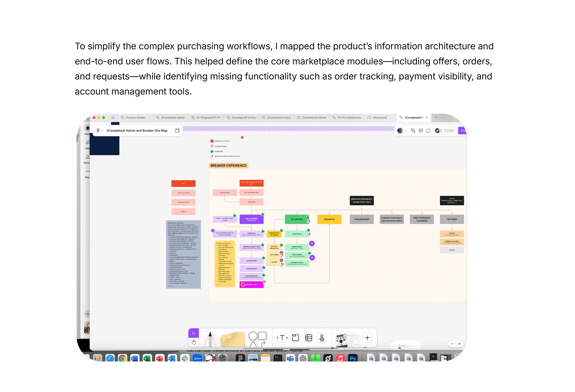
Task: Click the AI sparkle actions icon
Action: 413,131
